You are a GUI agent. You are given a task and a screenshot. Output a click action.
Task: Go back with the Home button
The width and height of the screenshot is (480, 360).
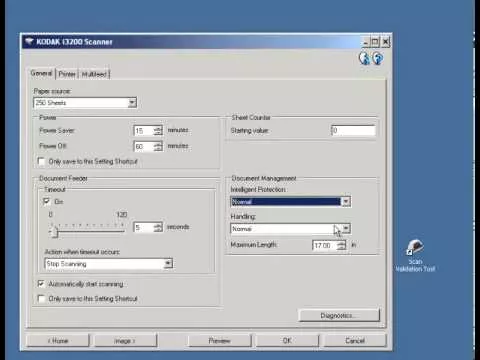point(58,340)
